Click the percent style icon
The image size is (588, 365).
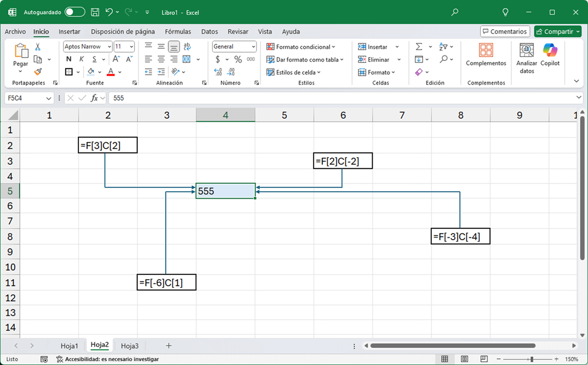tap(238, 59)
